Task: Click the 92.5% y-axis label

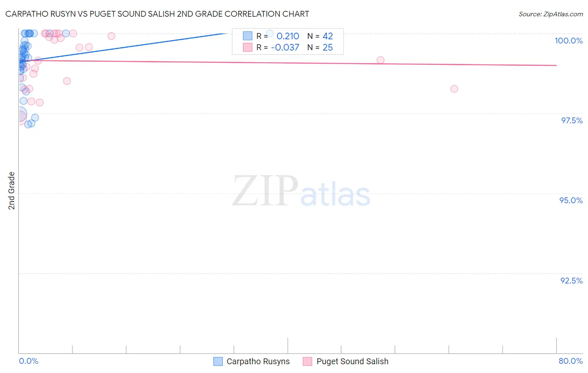Action: [571, 281]
